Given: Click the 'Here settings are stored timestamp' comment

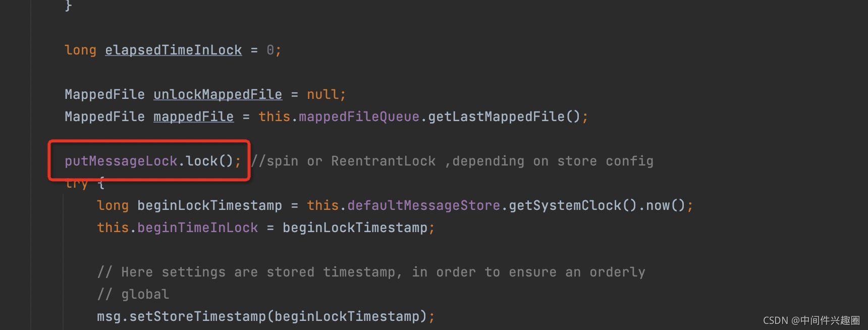Looking at the screenshot, I should click(x=371, y=272).
